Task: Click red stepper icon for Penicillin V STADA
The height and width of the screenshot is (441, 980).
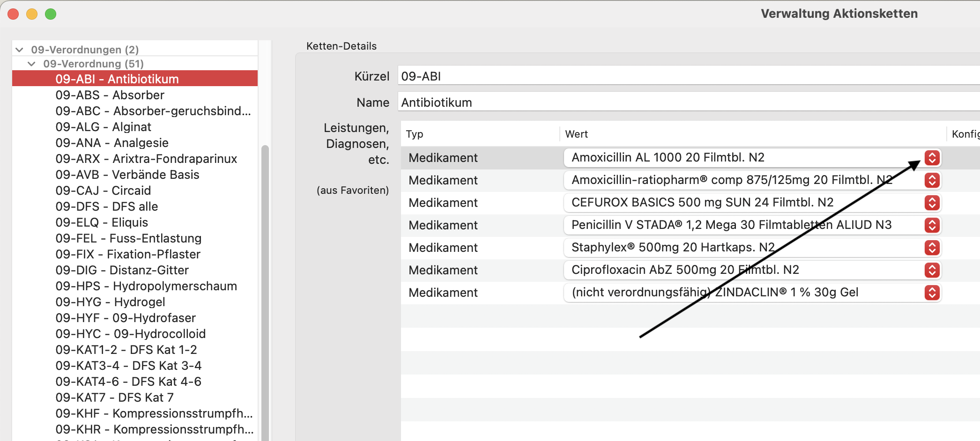Action: [932, 225]
